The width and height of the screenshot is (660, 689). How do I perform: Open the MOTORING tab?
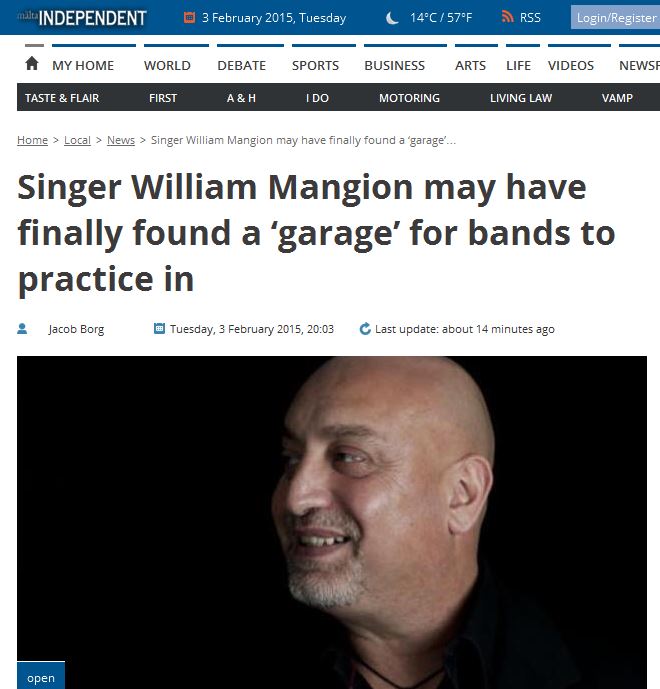click(410, 98)
